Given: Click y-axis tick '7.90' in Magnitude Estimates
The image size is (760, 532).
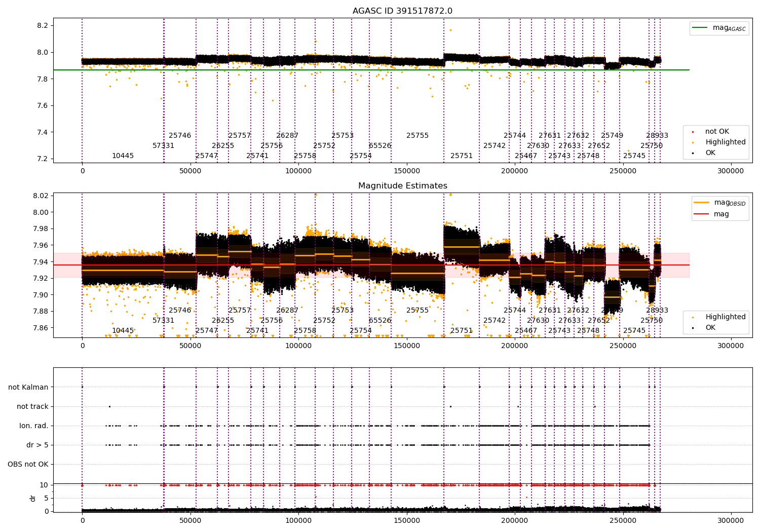Looking at the screenshot, I should coord(41,295).
